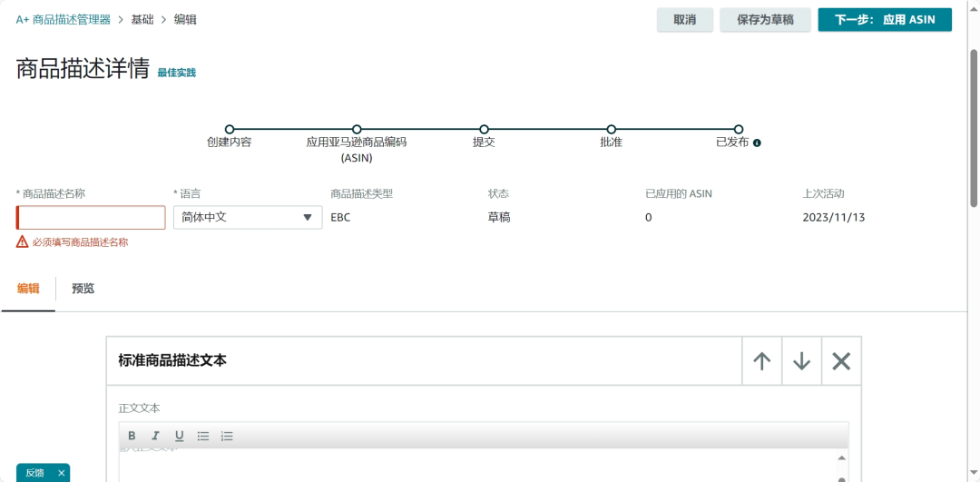Click the warning icon under the name field
The height and width of the screenshot is (482, 980).
point(23,242)
